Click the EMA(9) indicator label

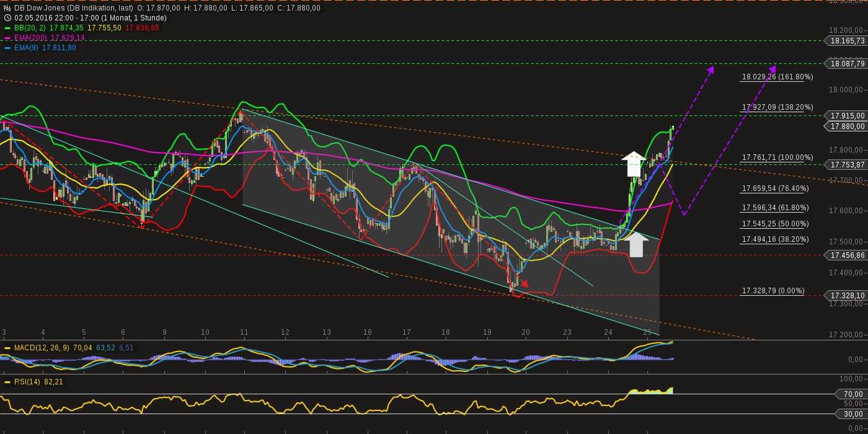tap(26, 48)
